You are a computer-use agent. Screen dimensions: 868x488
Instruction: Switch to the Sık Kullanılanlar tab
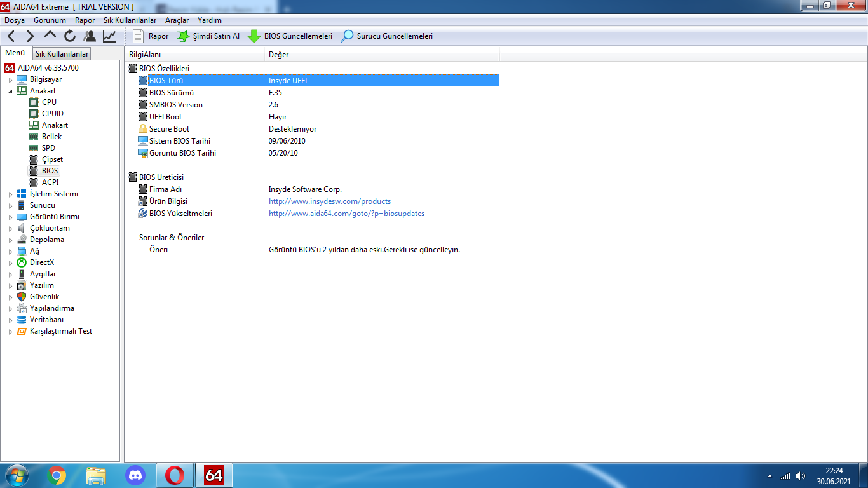pyautogui.click(x=62, y=54)
